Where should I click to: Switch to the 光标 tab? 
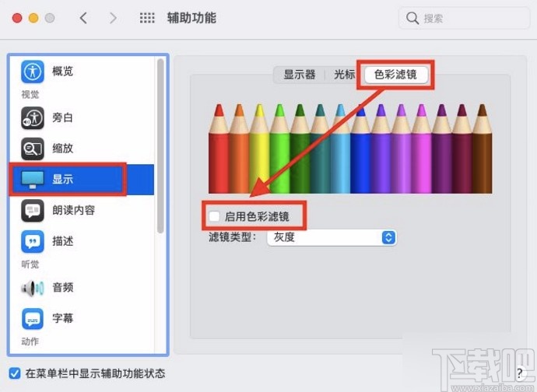point(344,75)
